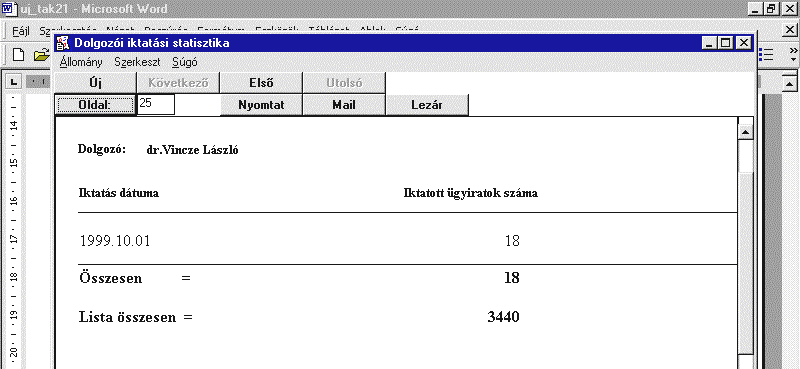Image resolution: width=800 pixels, height=369 pixels.
Task: Click the Első button
Action: 261,83
